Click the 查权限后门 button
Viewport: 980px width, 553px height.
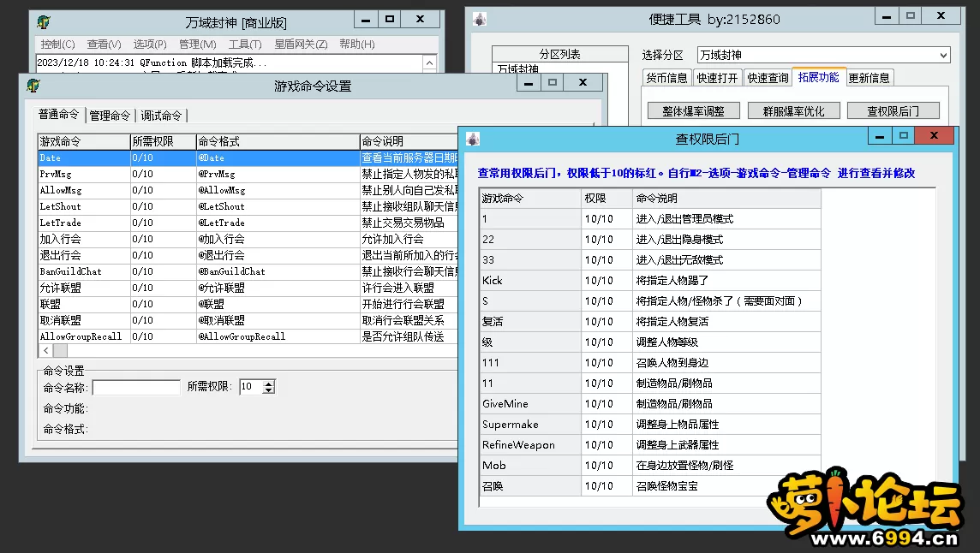(893, 111)
